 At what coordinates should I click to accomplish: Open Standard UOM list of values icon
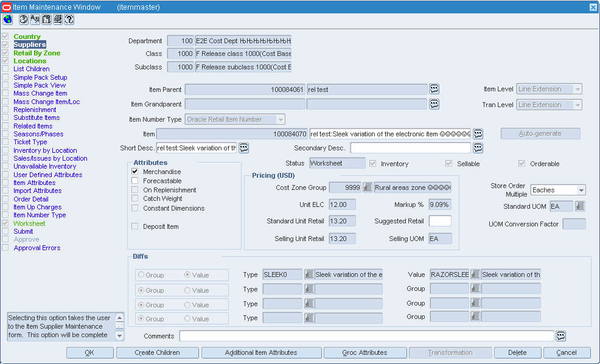click(x=580, y=206)
